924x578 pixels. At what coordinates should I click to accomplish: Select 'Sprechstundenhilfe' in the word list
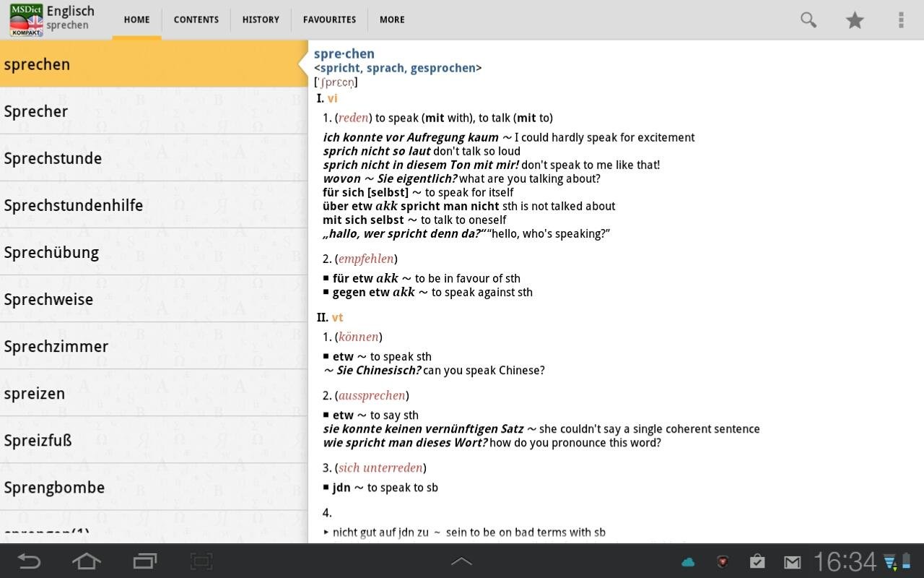click(x=154, y=204)
